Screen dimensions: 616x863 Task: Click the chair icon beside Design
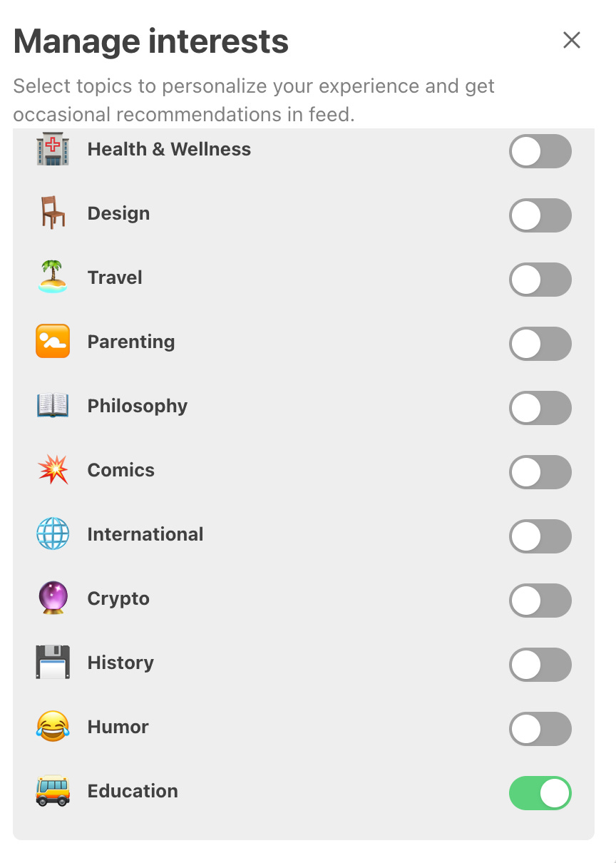click(x=51, y=213)
